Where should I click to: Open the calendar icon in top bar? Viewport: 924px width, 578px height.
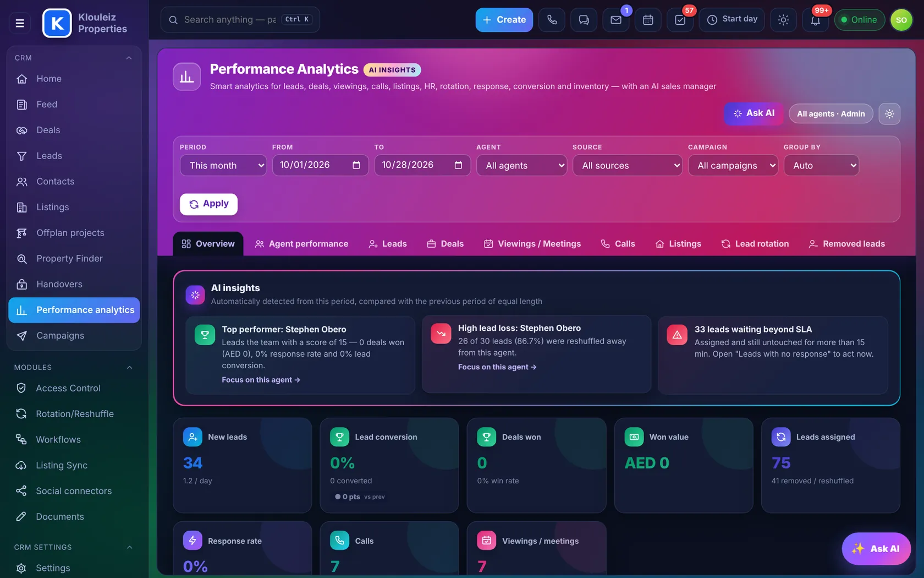click(x=648, y=20)
